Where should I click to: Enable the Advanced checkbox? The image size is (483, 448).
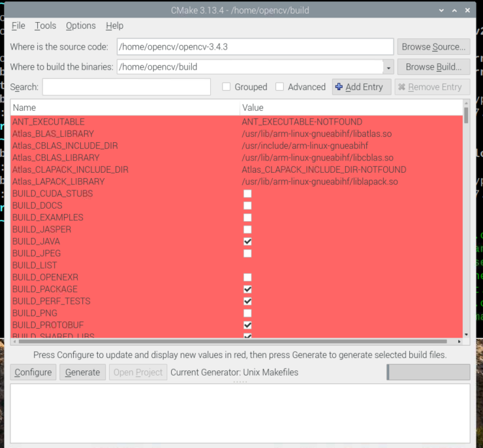(x=280, y=87)
